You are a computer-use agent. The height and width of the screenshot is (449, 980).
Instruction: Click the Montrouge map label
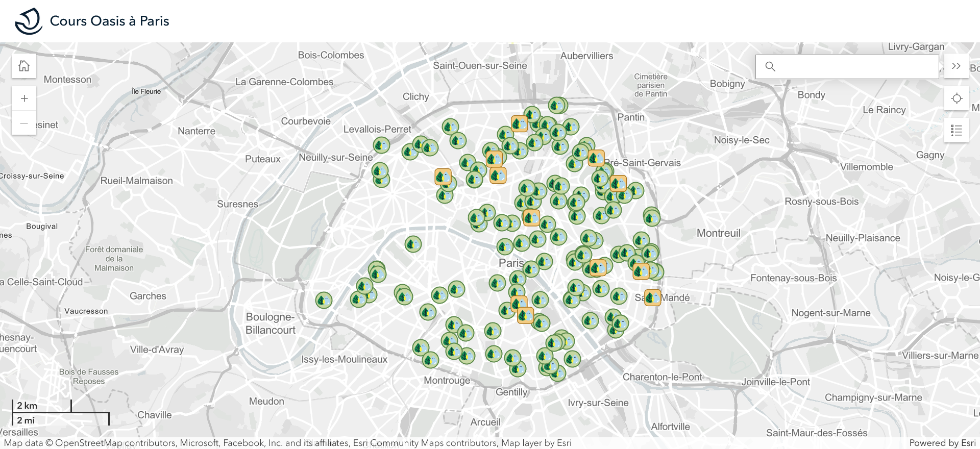(x=447, y=380)
